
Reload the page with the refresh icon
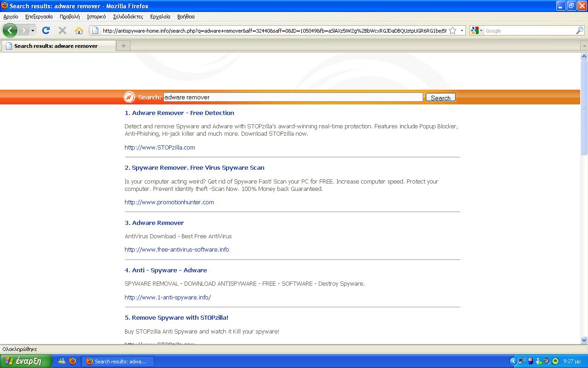(x=45, y=30)
